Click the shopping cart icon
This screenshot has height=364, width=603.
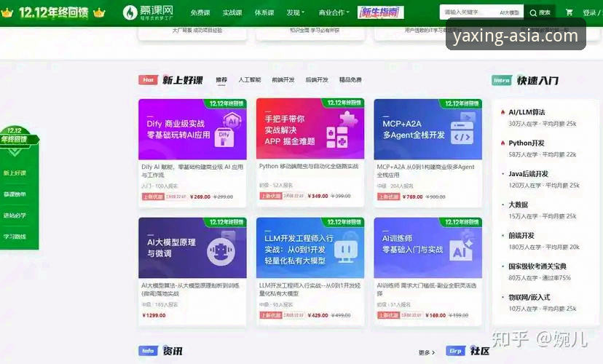click(569, 12)
